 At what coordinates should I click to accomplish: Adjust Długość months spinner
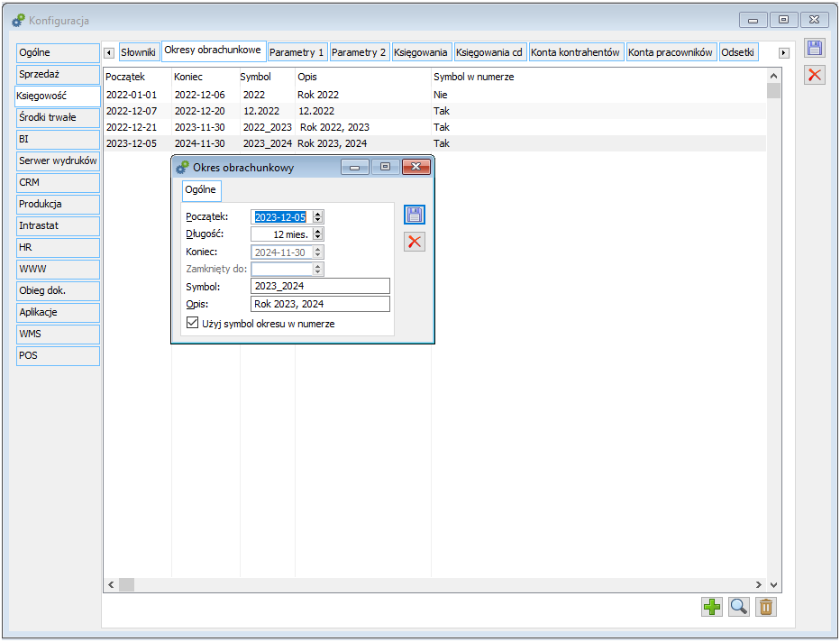pos(317,234)
